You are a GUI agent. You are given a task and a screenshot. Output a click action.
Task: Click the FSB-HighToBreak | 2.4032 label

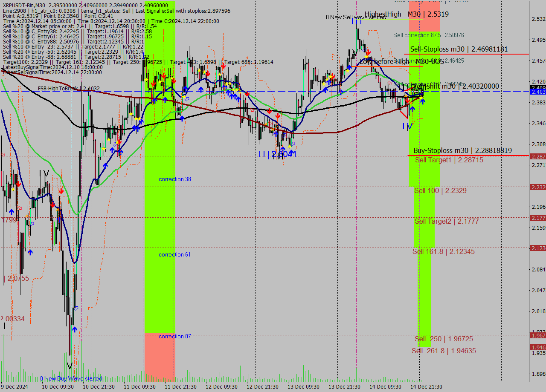(69, 89)
